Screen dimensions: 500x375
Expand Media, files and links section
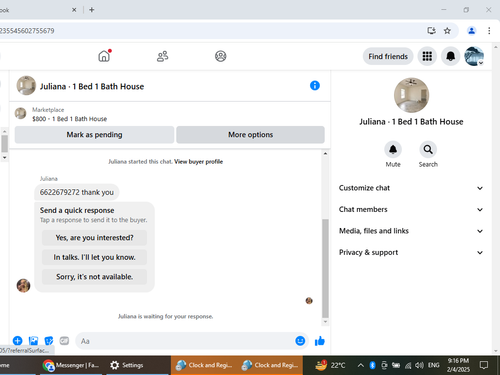pyautogui.click(x=411, y=231)
